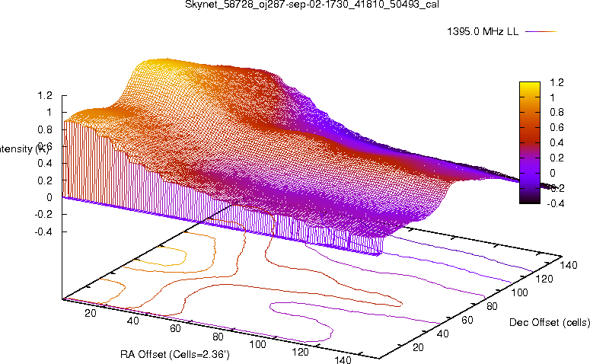Click the RA axis tick label 60
Viewport: 590px width, 364px height.
[x=175, y=328]
